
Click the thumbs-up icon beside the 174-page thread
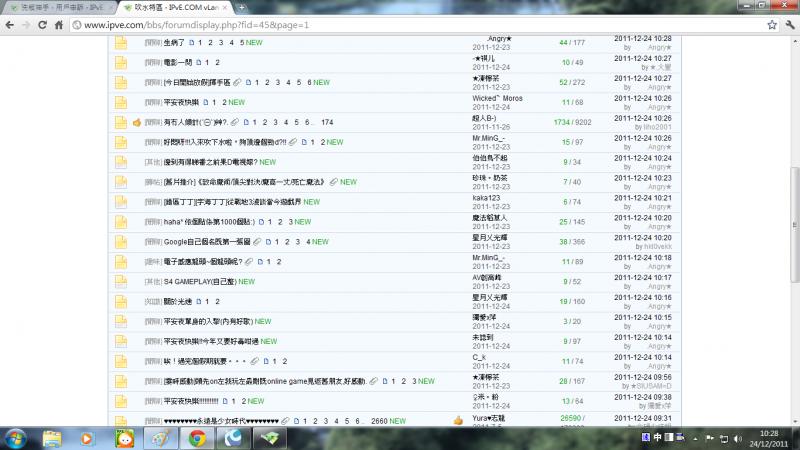pos(137,122)
